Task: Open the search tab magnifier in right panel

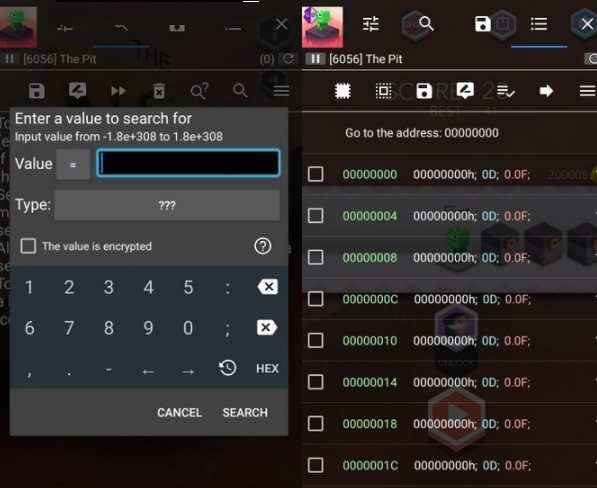Action: [x=426, y=24]
